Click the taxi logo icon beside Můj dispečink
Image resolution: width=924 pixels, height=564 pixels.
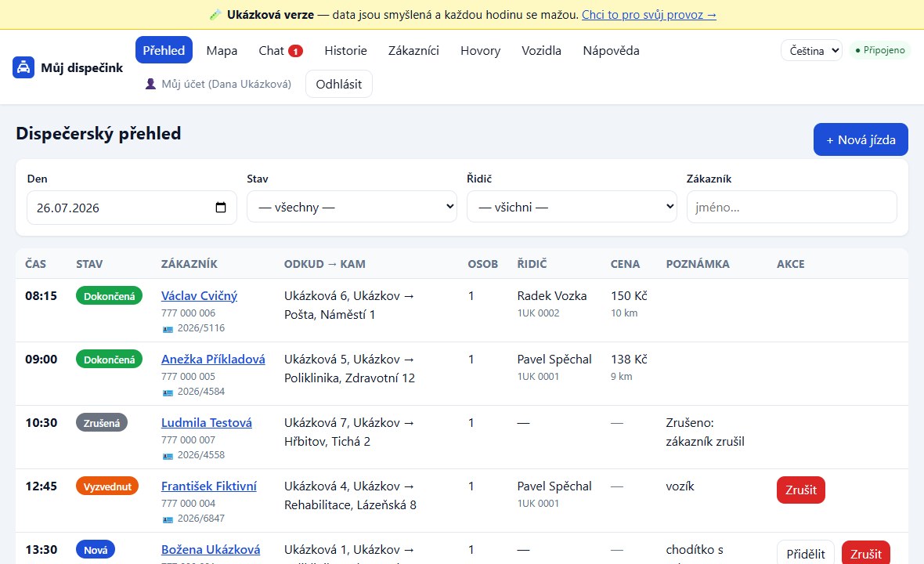coord(23,67)
